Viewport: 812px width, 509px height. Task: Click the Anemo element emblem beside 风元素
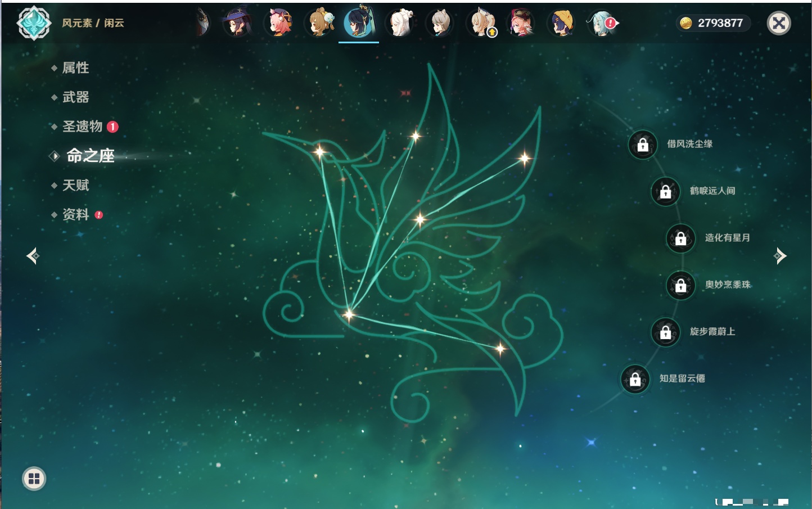(x=34, y=23)
